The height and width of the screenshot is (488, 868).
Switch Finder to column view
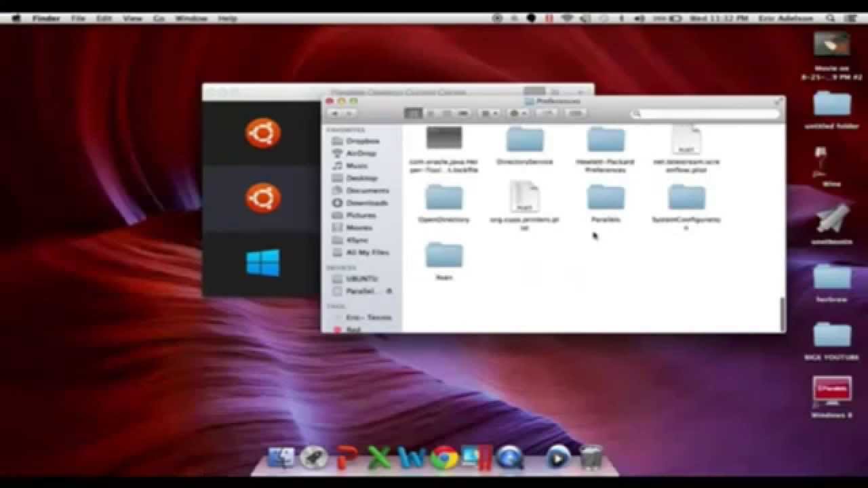pyautogui.click(x=446, y=113)
